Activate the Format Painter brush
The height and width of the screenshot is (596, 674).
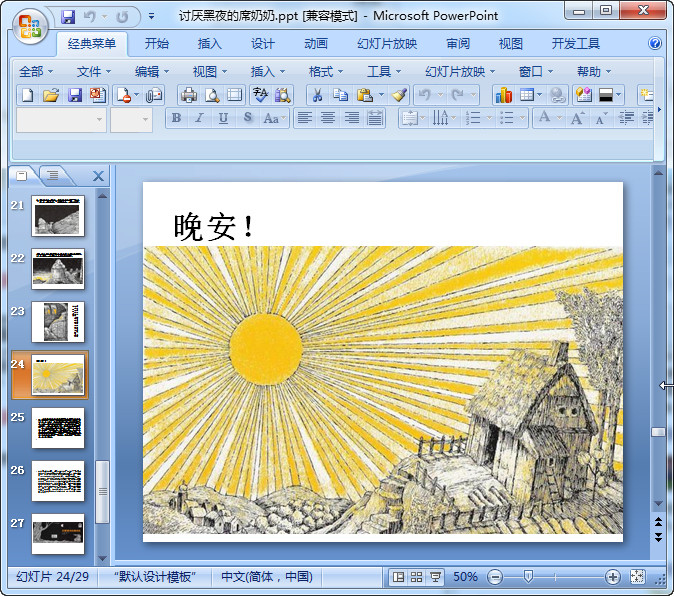click(399, 95)
